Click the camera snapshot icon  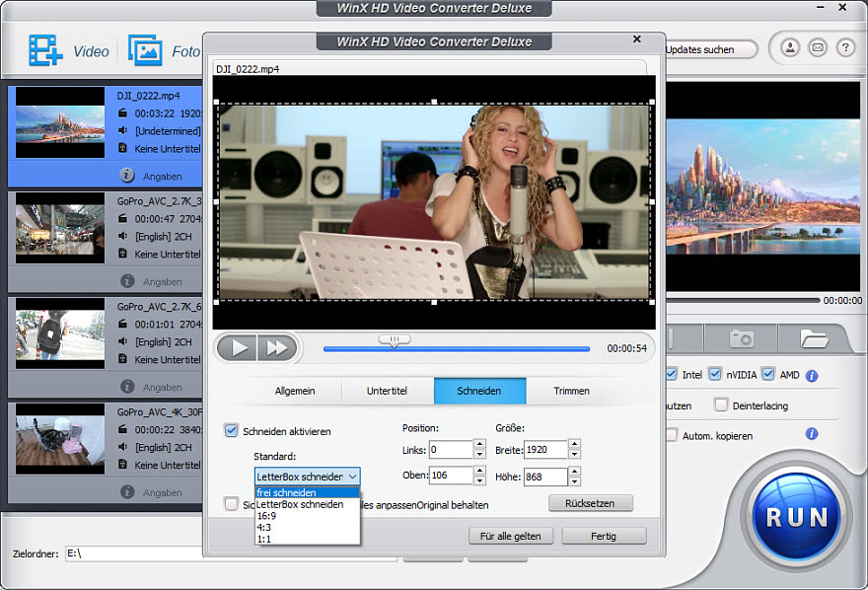(x=741, y=337)
